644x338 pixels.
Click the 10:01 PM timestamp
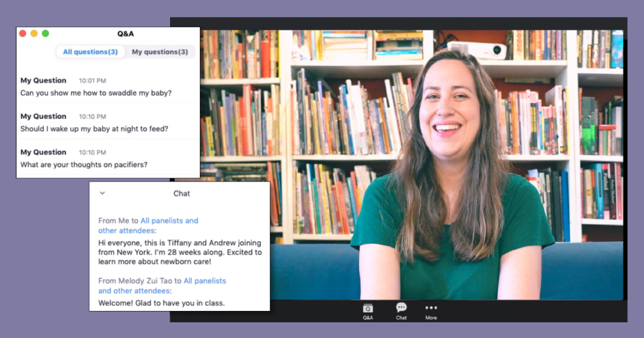(x=92, y=81)
